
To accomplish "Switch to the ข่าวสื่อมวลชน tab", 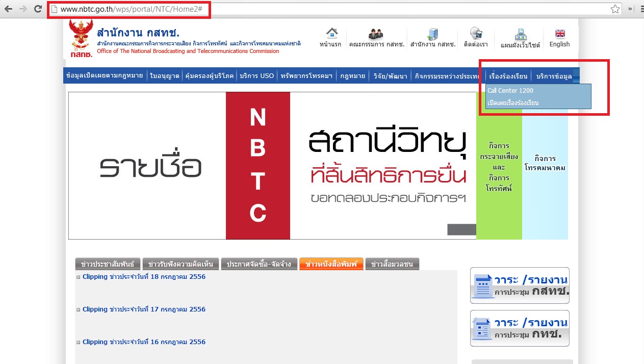I will (x=392, y=264).
